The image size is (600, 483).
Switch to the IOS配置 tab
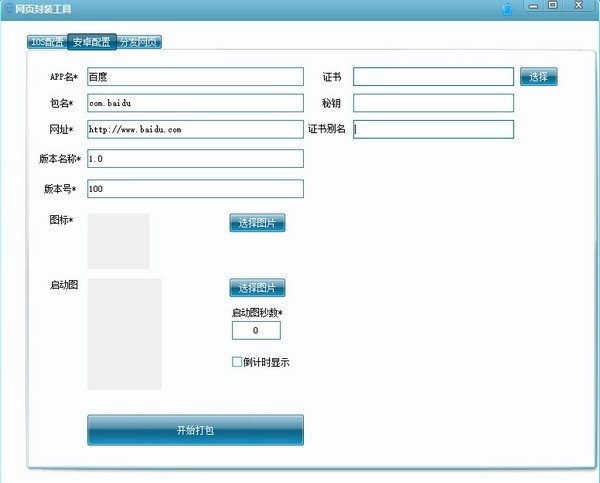point(46,43)
